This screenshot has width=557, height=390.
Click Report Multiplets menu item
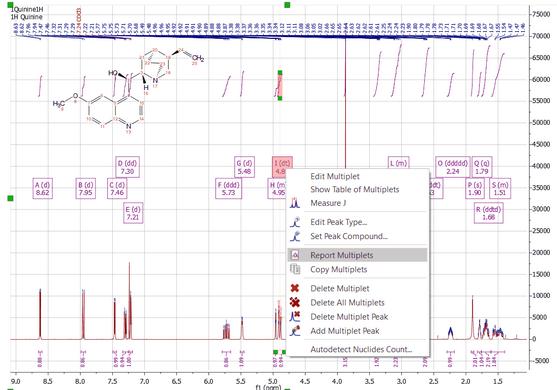coord(357,255)
